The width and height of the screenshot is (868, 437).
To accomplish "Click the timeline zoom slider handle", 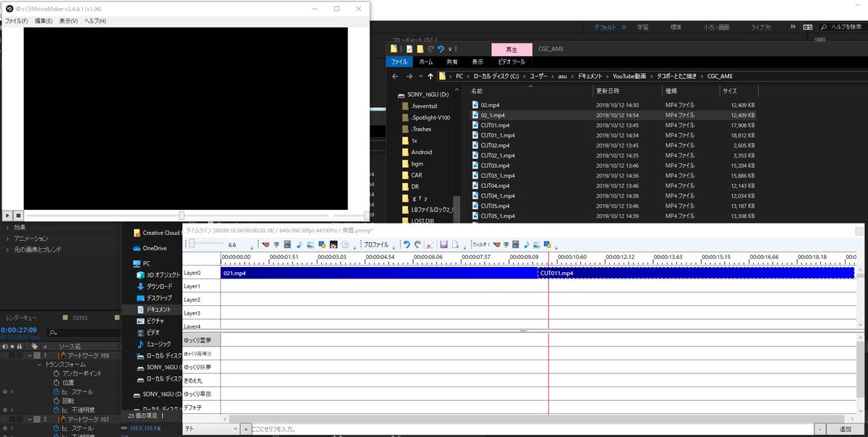I will click(192, 244).
